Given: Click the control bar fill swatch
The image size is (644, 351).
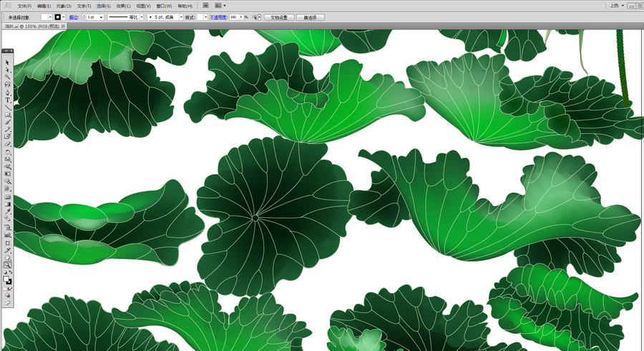Looking at the screenshot, I should pos(44,17).
